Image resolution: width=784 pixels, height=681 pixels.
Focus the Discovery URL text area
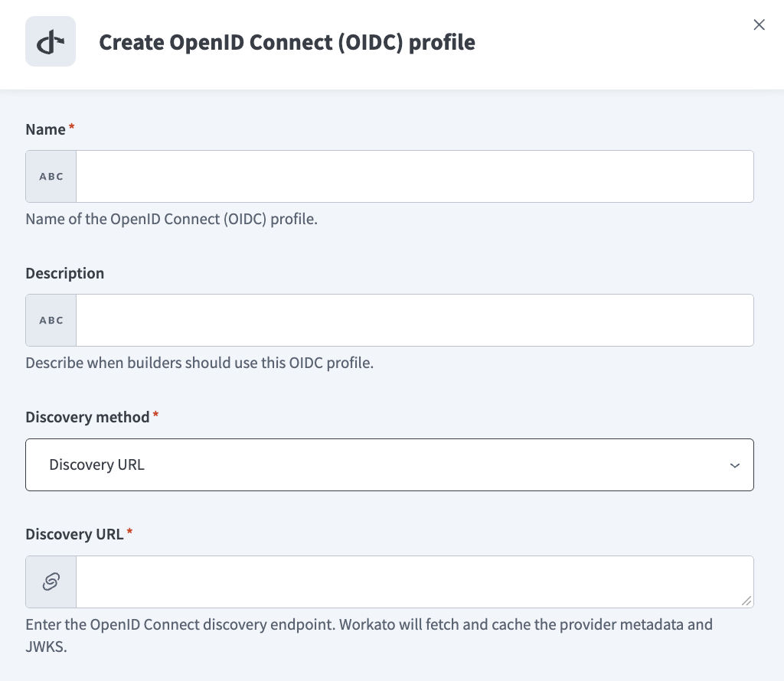(x=414, y=582)
